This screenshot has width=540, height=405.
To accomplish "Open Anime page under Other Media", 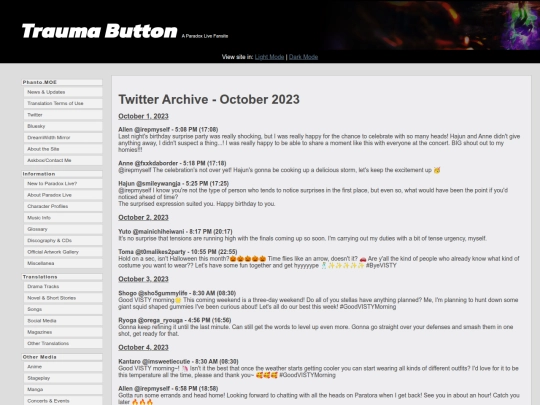I will [63, 367].
